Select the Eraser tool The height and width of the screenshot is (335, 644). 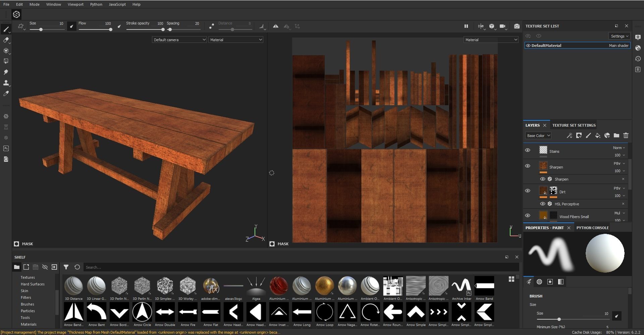6,40
